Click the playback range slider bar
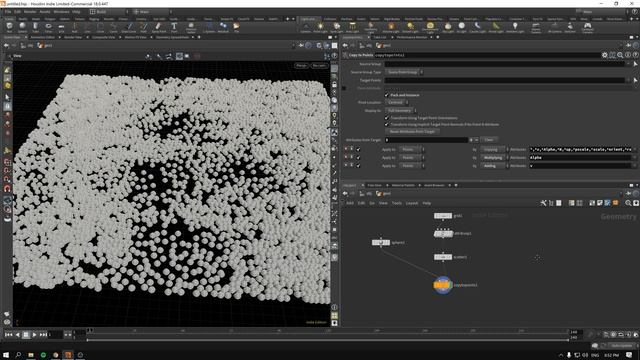Viewport: 640px width, 360px height. 327,339
